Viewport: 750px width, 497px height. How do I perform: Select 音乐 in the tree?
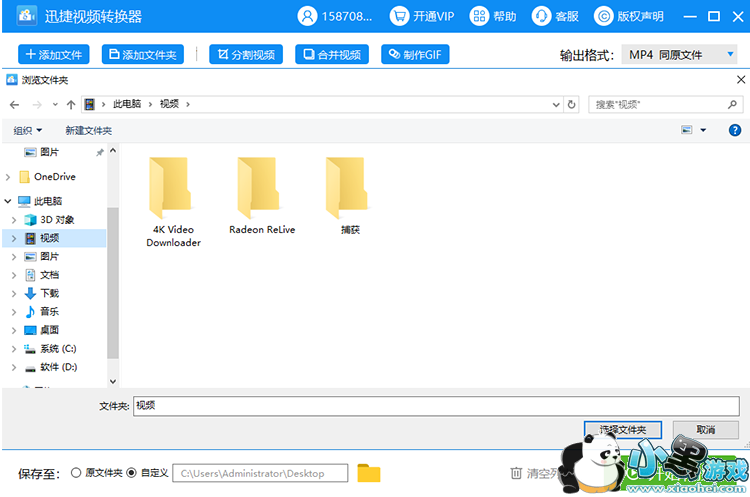pos(49,312)
